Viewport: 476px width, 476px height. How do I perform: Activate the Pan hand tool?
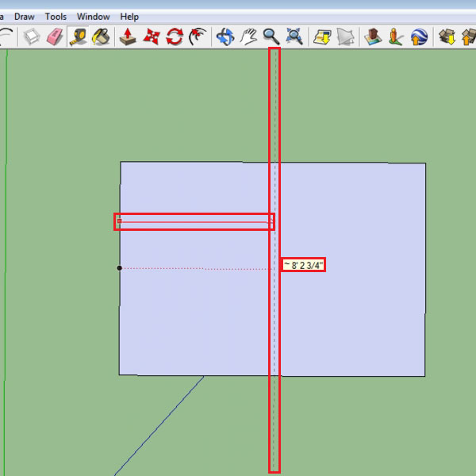tap(248, 36)
